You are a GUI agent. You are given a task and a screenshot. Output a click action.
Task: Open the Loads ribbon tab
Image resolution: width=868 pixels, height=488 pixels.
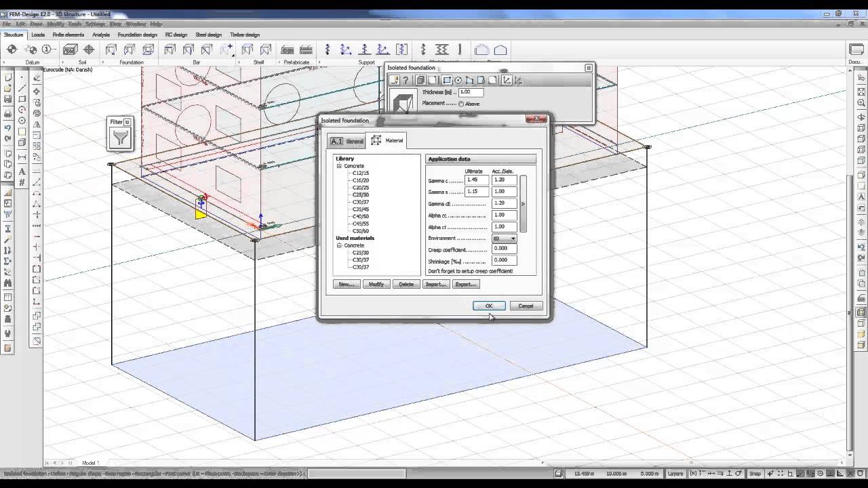tap(38, 35)
